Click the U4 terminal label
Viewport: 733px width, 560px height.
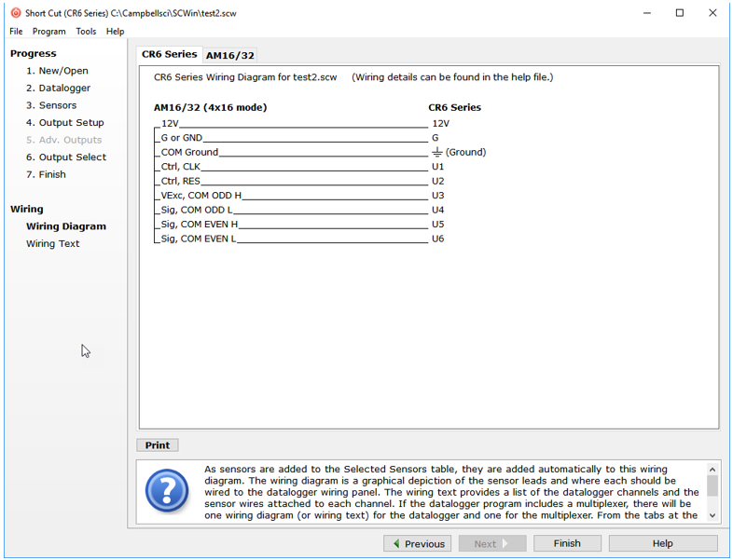tap(437, 210)
